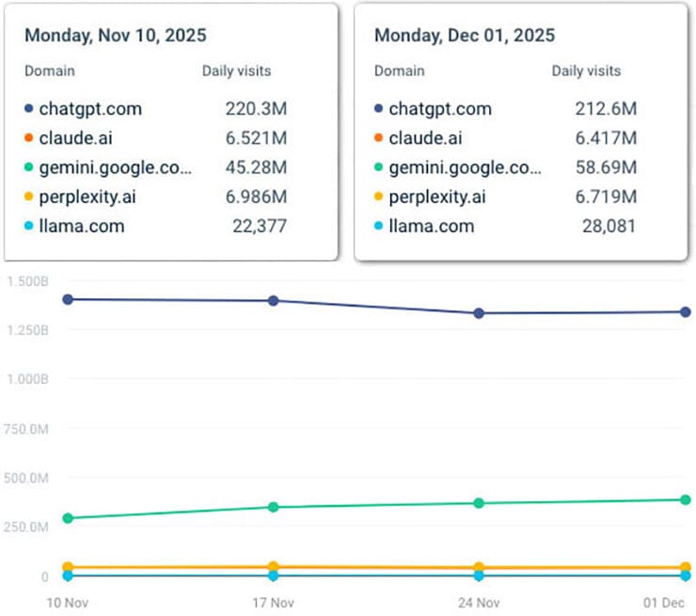696x616 pixels.
Task: Click Gemini green data point at 17 Nov
Action: pos(273,507)
